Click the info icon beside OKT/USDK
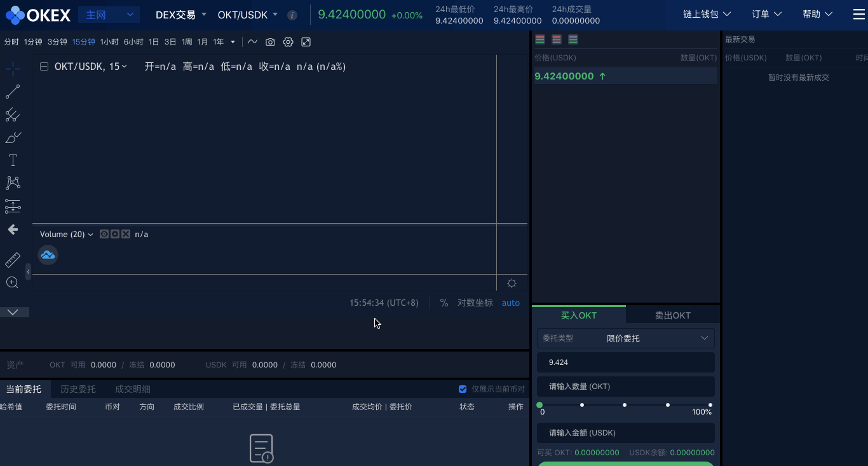The width and height of the screenshot is (868, 466). [292, 15]
